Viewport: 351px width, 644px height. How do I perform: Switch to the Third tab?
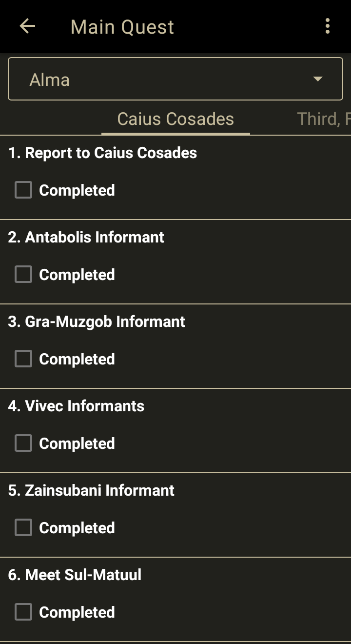click(322, 119)
